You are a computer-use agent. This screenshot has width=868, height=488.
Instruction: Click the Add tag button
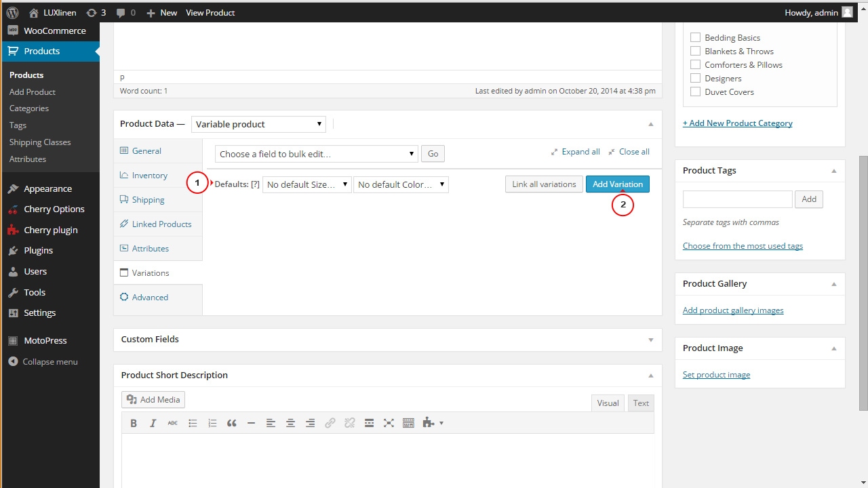(x=809, y=199)
